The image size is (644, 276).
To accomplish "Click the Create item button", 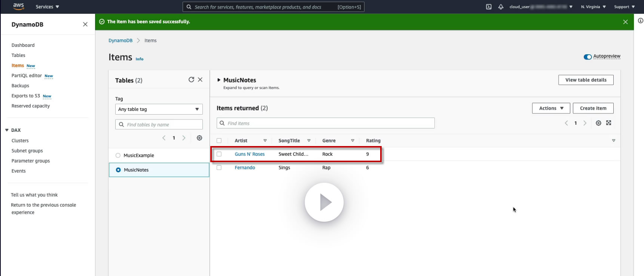I will coord(593,108).
